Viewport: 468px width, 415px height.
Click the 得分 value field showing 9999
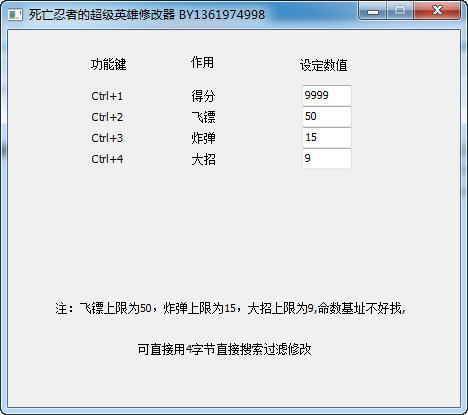click(327, 96)
